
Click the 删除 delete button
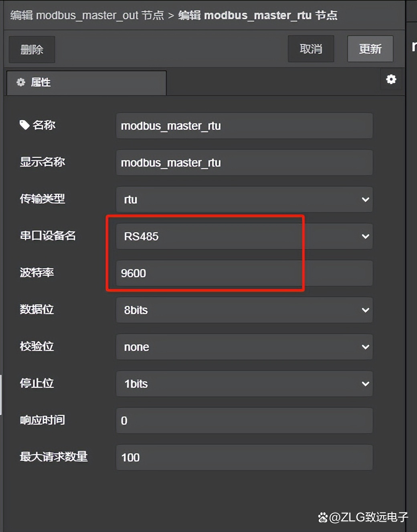[x=32, y=49]
